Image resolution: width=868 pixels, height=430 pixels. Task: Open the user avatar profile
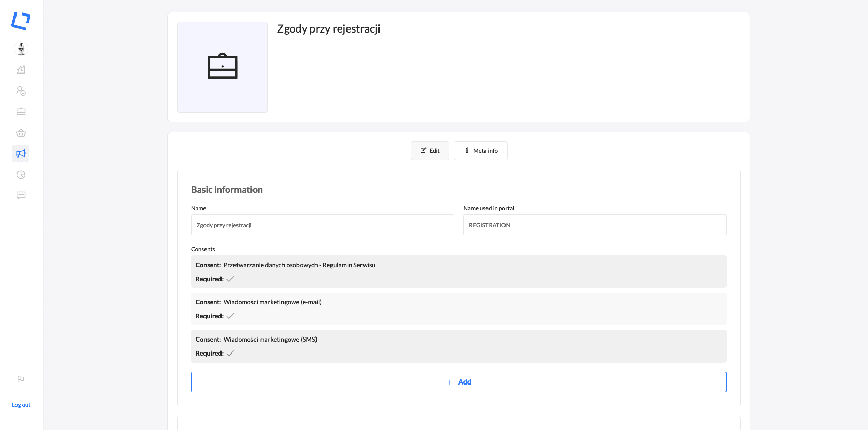click(x=21, y=49)
